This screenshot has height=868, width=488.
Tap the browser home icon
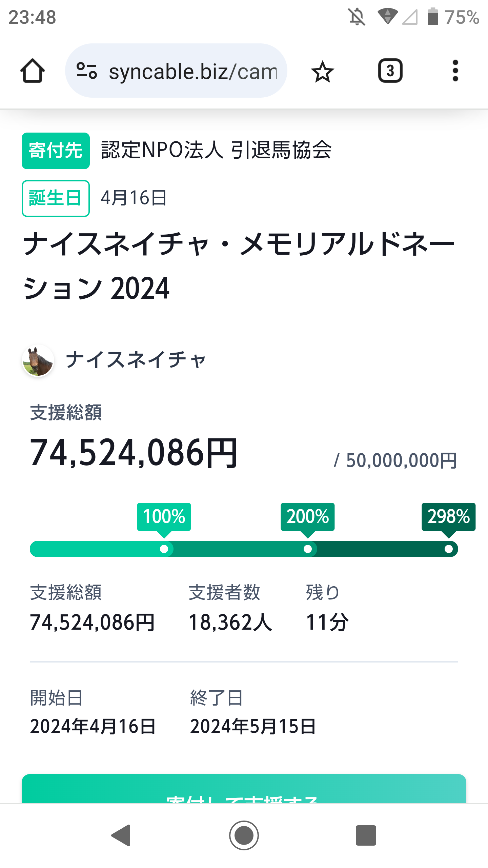pos(33,71)
